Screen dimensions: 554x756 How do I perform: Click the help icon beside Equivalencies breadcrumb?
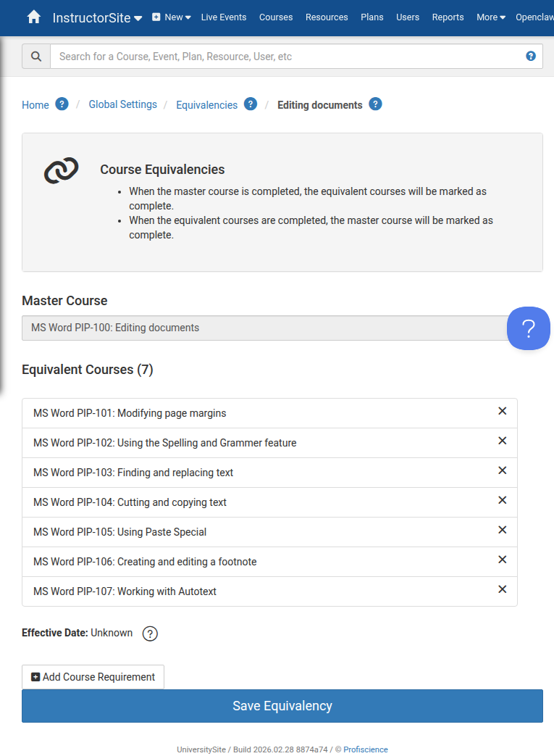251,104
